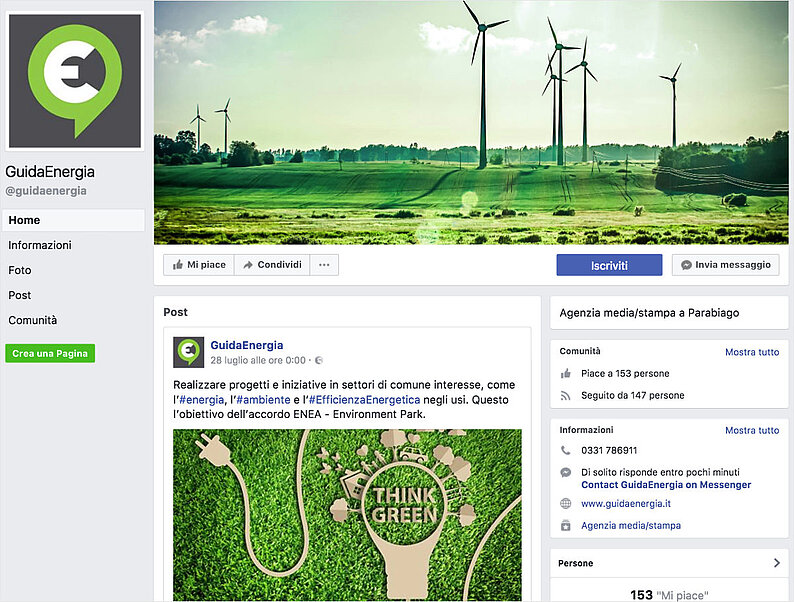
Task: Click the globe icon next to website
Action: point(566,504)
